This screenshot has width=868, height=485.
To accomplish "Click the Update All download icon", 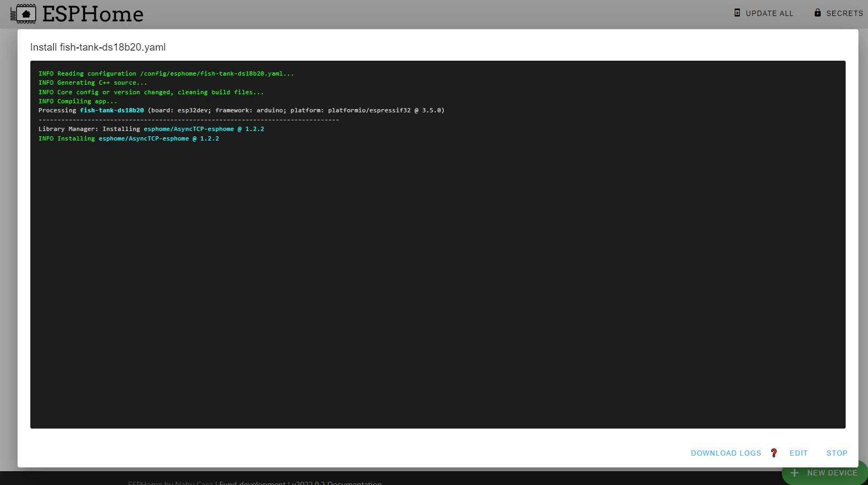I will [x=737, y=13].
